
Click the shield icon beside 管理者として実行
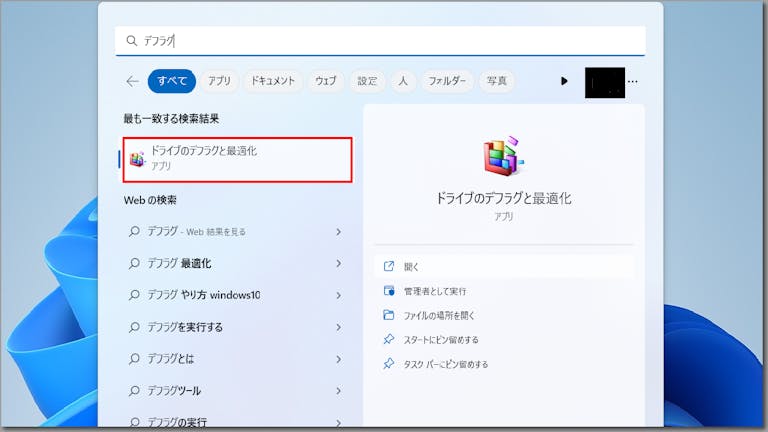coord(389,290)
